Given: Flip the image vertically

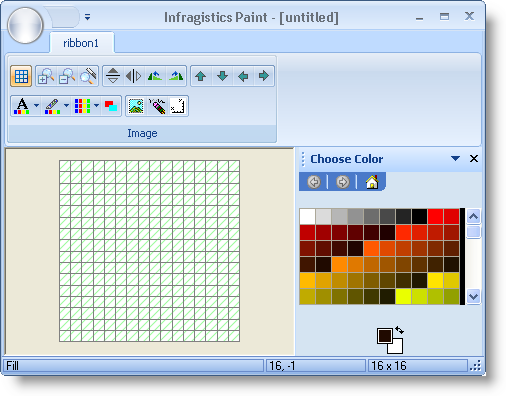Looking at the screenshot, I should tap(113, 76).
